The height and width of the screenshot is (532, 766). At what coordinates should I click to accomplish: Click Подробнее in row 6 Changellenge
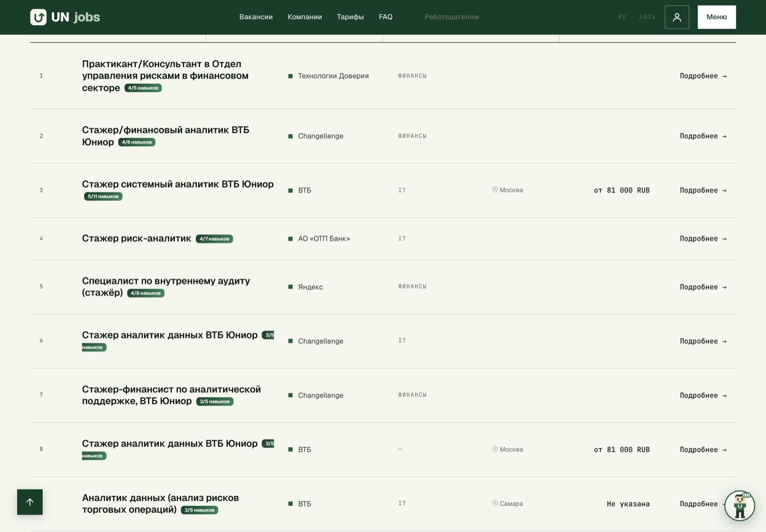coord(703,341)
